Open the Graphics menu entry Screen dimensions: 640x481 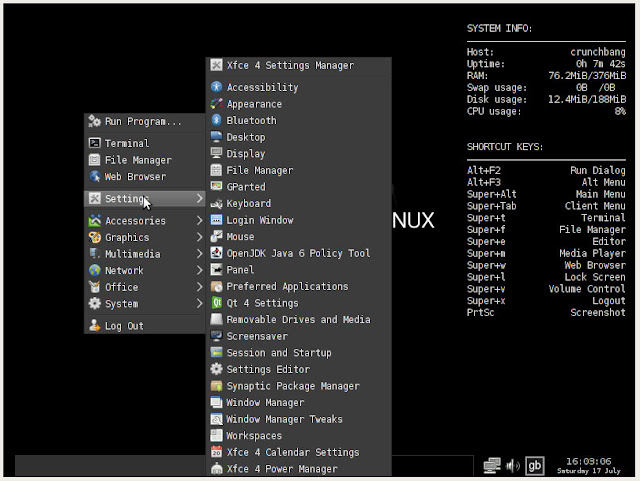[x=144, y=237]
